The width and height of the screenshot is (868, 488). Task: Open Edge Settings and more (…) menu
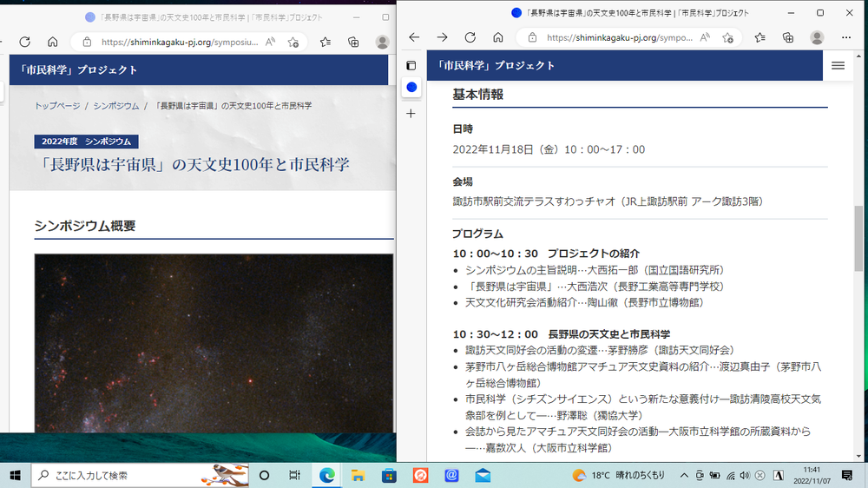coord(845,37)
